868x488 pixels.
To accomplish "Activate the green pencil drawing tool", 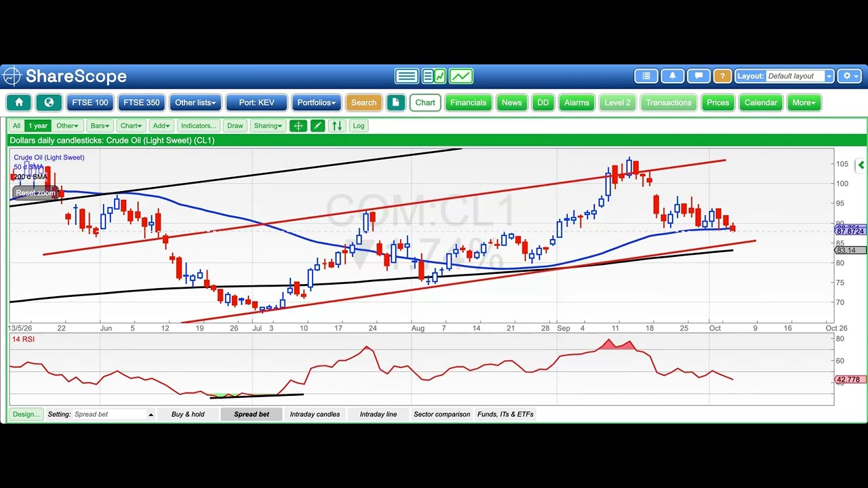I will pos(317,125).
